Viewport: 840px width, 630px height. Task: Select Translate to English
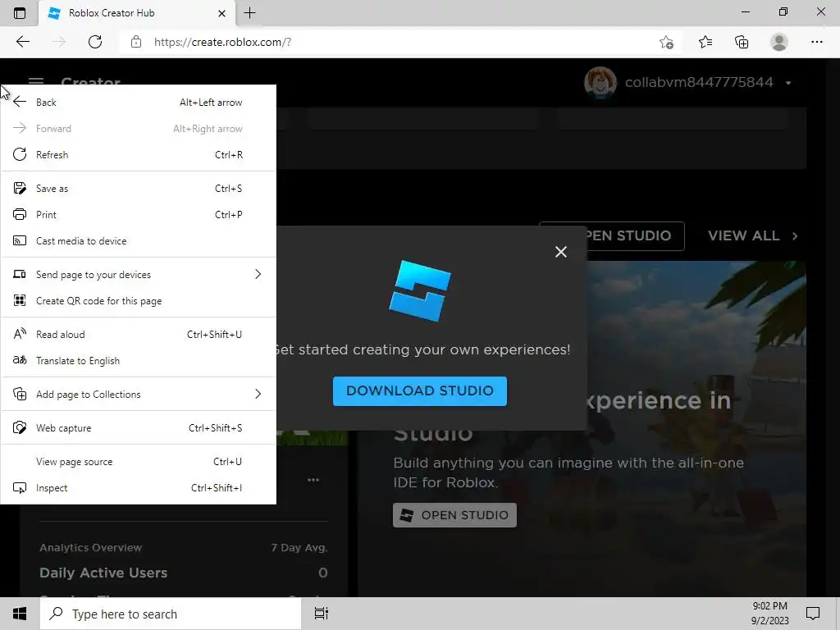pos(138,361)
